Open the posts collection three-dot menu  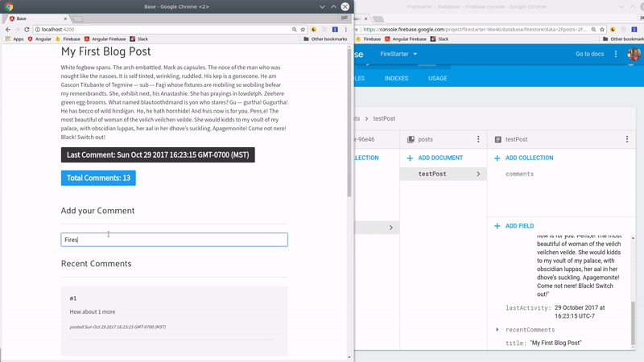[x=478, y=139]
